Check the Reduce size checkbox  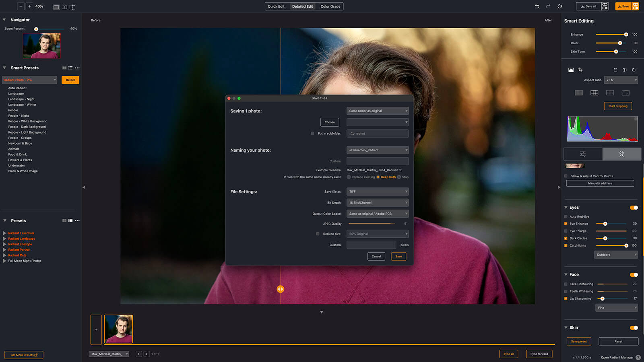[x=318, y=234]
